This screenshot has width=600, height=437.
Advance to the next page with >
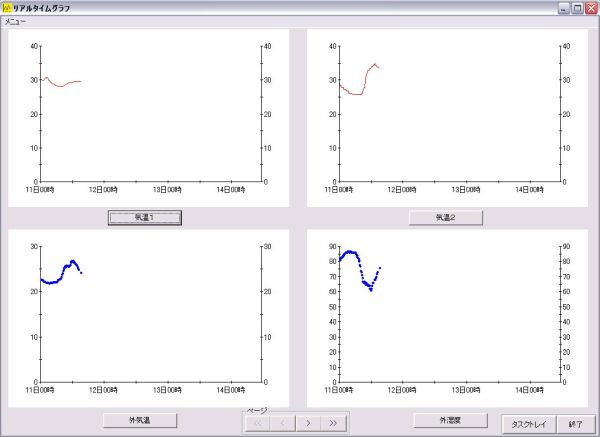(308, 423)
